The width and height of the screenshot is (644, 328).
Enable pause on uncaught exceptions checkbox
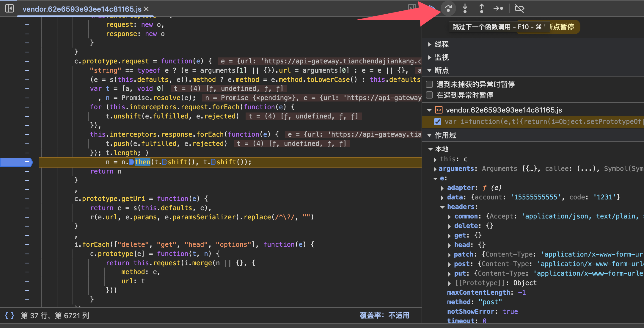click(x=429, y=84)
